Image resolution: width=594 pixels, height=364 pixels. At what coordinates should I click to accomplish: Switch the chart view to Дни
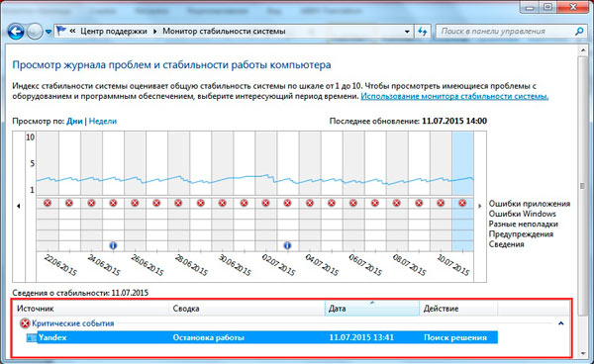click(74, 121)
